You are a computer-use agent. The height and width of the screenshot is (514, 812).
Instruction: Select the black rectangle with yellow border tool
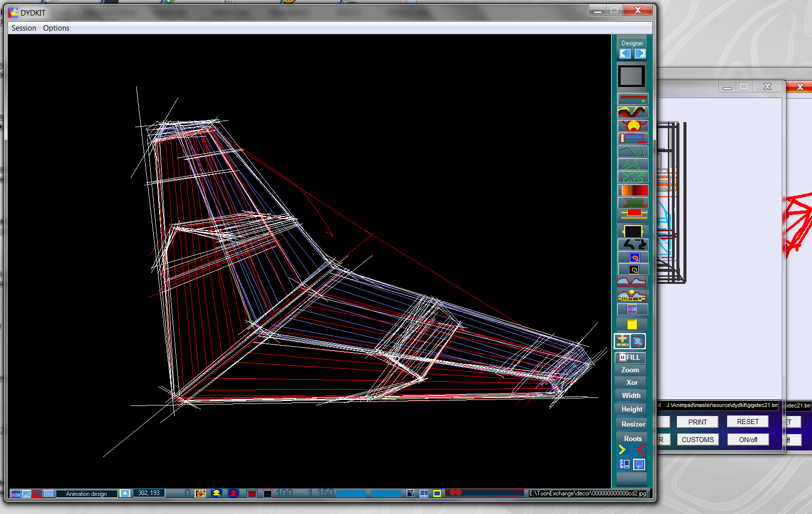coord(633,231)
